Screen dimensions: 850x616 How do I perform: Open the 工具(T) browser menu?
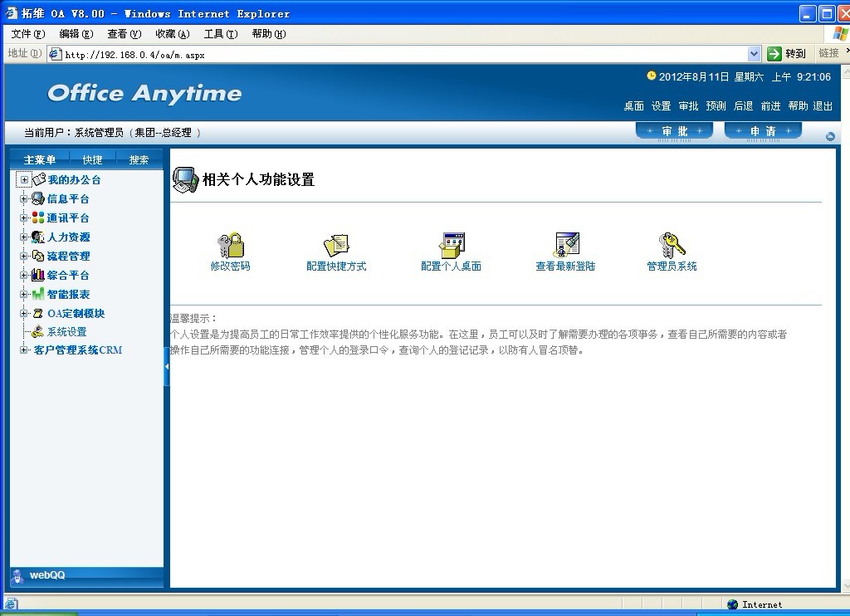pyautogui.click(x=220, y=34)
